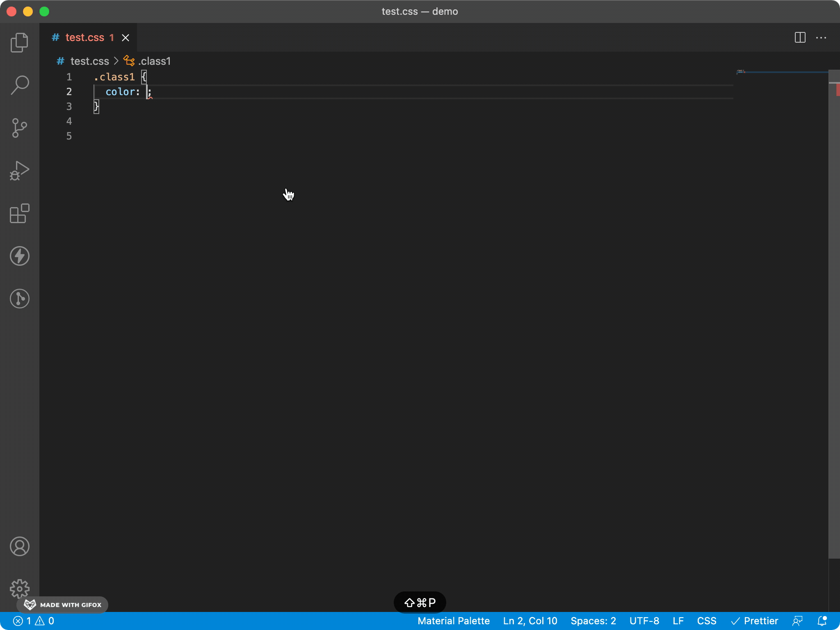Open the errors and warnings problems indicator

point(34,621)
